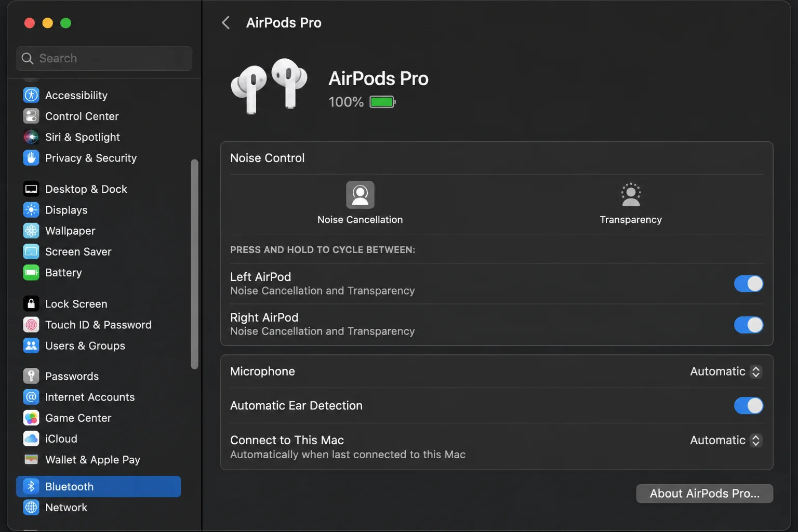Image resolution: width=798 pixels, height=532 pixels.
Task: Click the Users & Groups label
Action: point(85,345)
